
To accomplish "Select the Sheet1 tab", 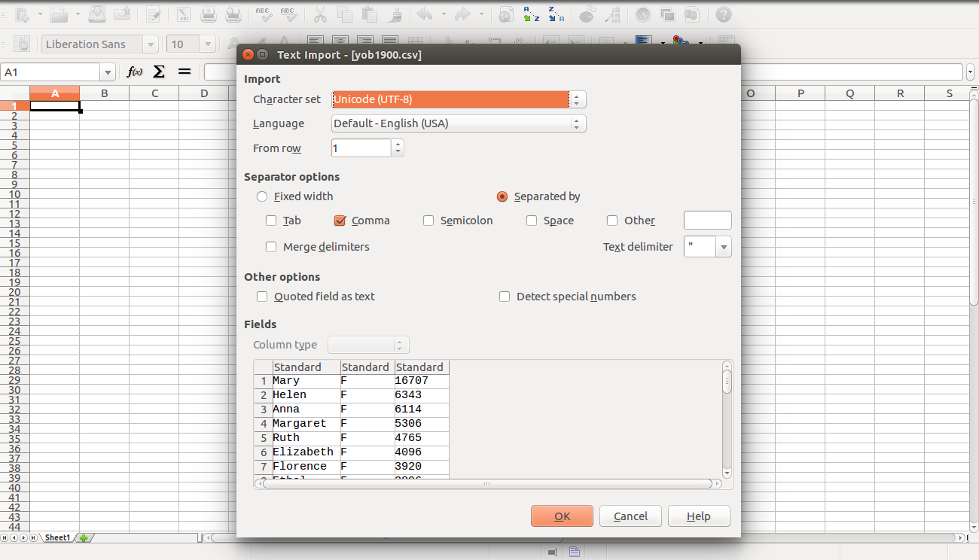I will pos(57,537).
